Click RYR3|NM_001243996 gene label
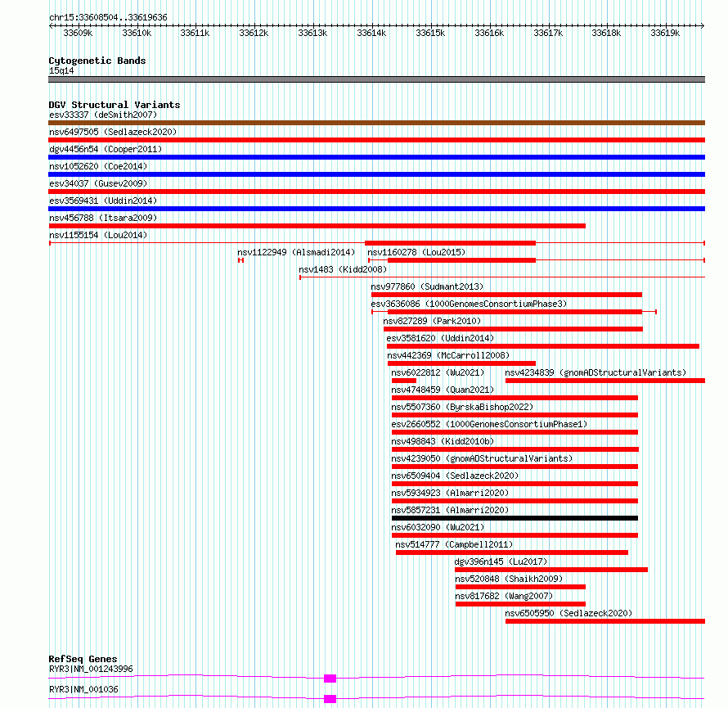728x708 pixels. click(91, 669)
